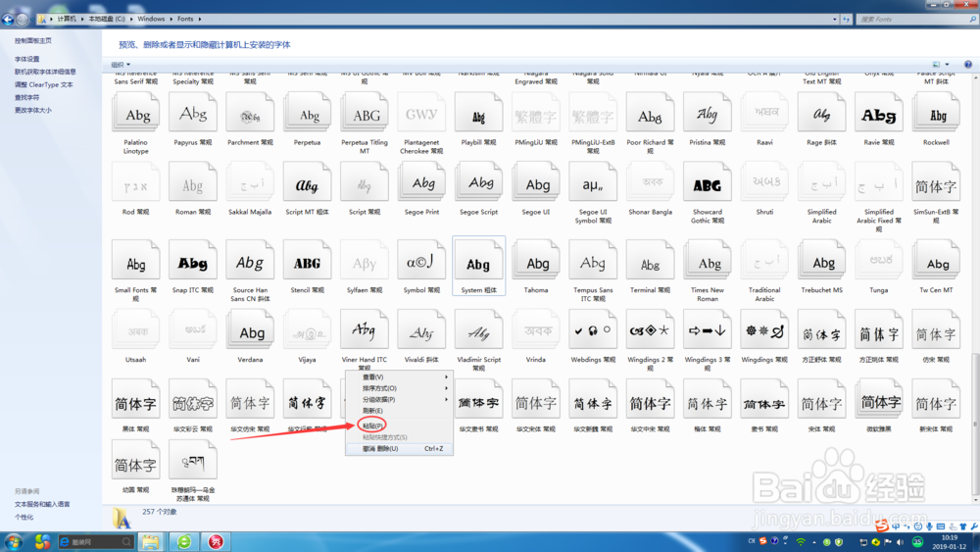Viewport: 980px width, 552px height.
Task: Open 联机获取字体详细信息 link
Action: [x=46, y=72]
